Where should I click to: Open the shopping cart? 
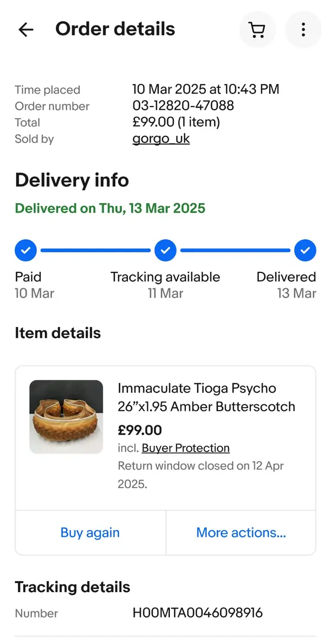(257, 30)
